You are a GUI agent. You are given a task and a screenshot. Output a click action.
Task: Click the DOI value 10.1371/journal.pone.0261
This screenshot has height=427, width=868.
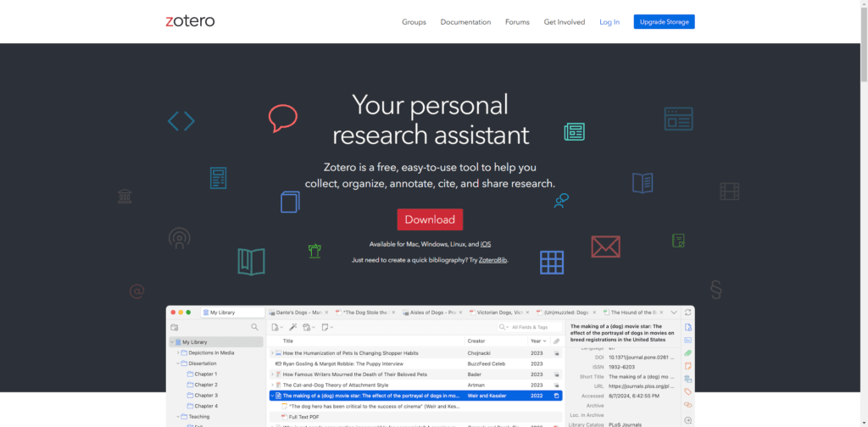point(641,358)
